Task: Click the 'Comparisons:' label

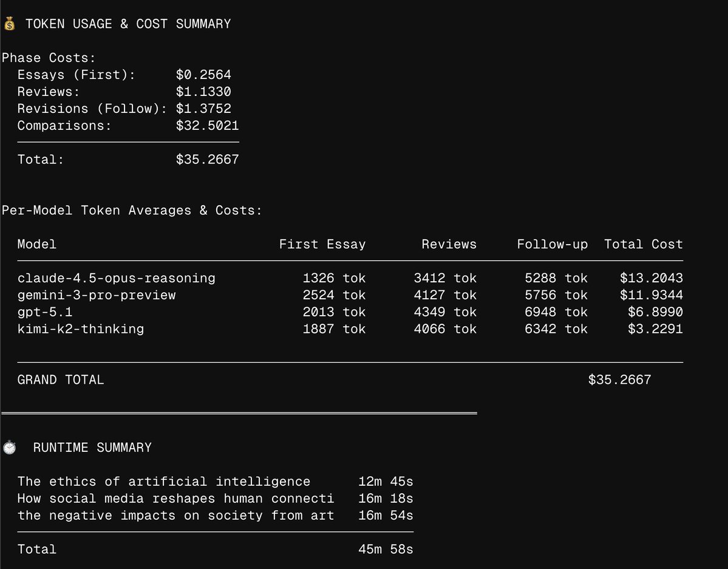Action: [64, 126]
